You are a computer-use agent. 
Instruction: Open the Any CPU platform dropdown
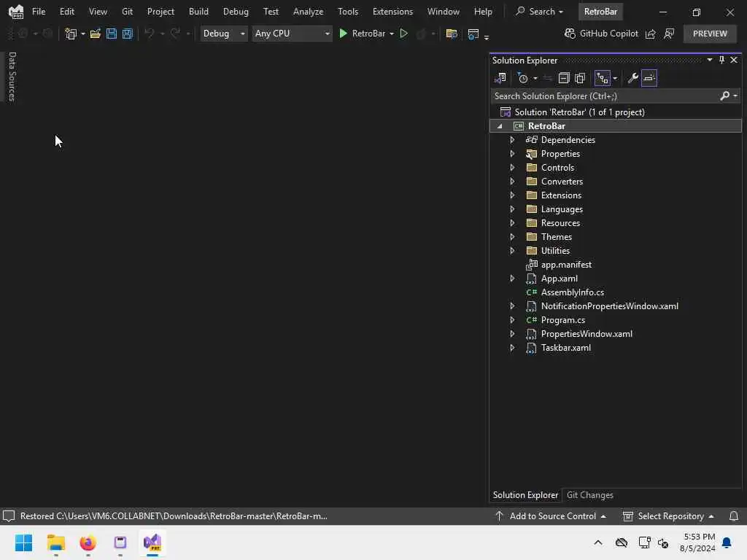pyautogui.click(x=292, y=34)
